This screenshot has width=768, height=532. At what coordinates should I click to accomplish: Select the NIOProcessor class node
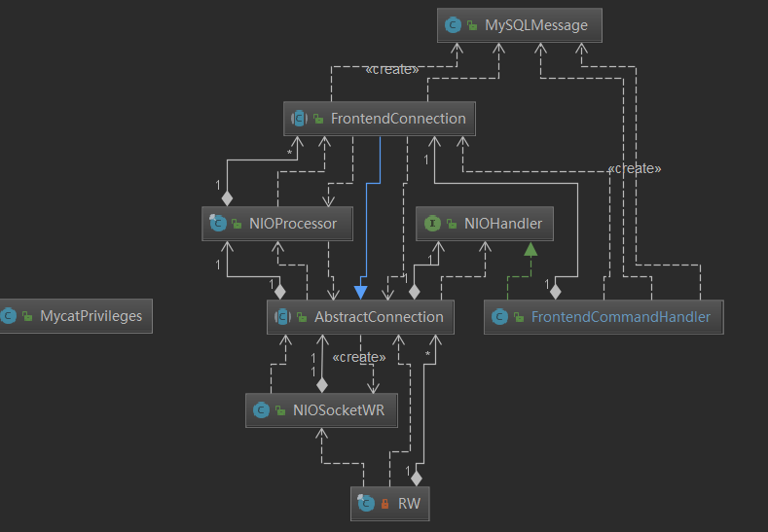(277, 224)
